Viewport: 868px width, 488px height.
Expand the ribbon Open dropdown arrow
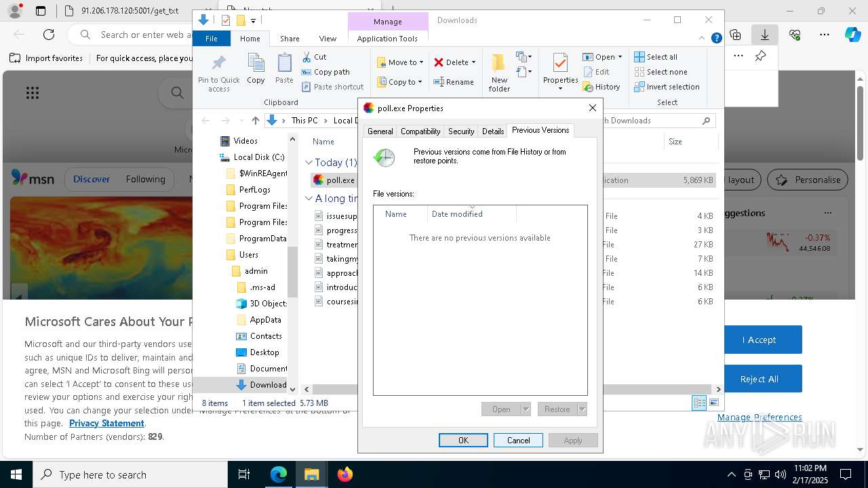620,57
